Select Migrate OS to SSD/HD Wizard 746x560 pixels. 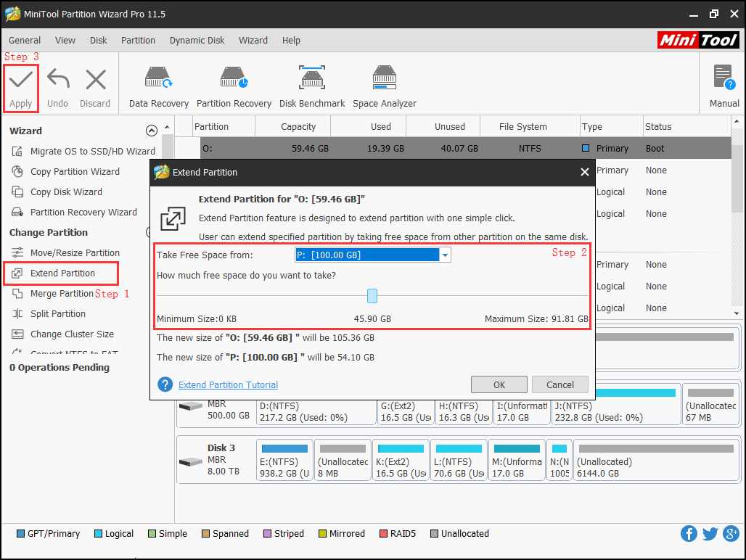click(x=92, y=152)
